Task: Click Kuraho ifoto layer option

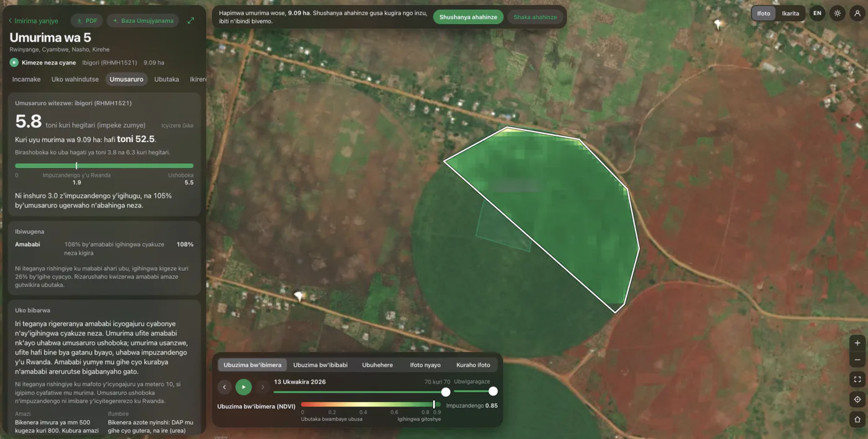Action: pyautogui.click(x=473, y=365)
